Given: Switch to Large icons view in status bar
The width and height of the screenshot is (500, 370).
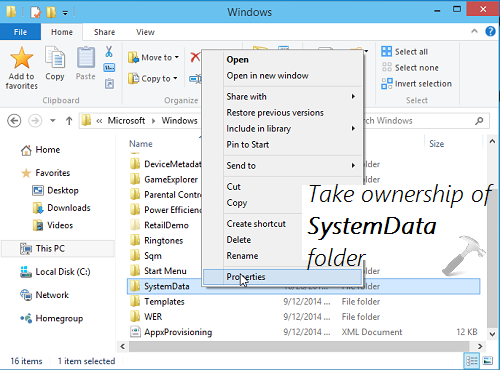Looking at the screenshot, I should click(x=487, y=361).
